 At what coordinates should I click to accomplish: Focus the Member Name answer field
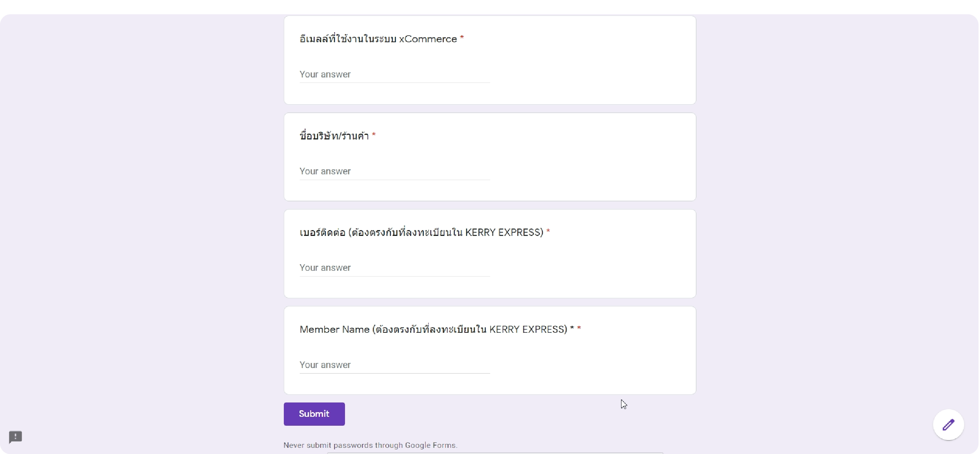(395, 365)
